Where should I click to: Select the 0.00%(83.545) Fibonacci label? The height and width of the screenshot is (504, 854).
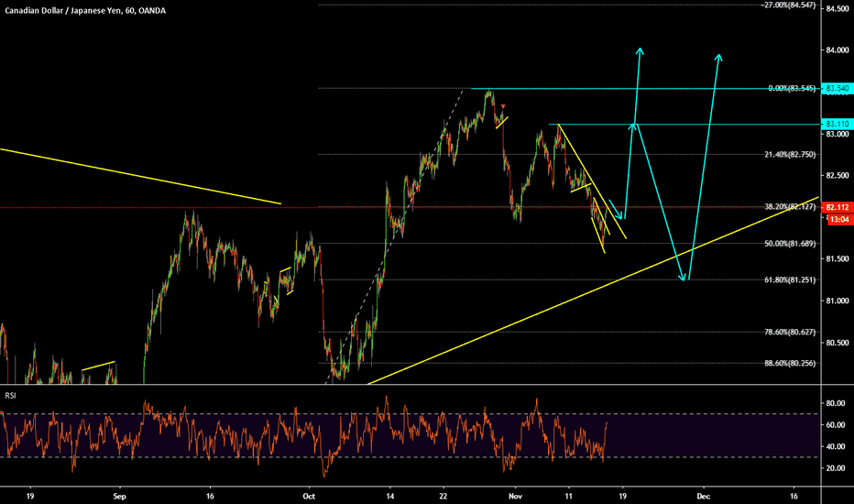click(x=792, y=88)
